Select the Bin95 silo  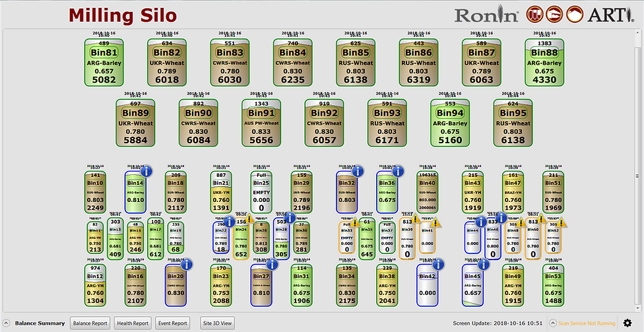point(513,123)
